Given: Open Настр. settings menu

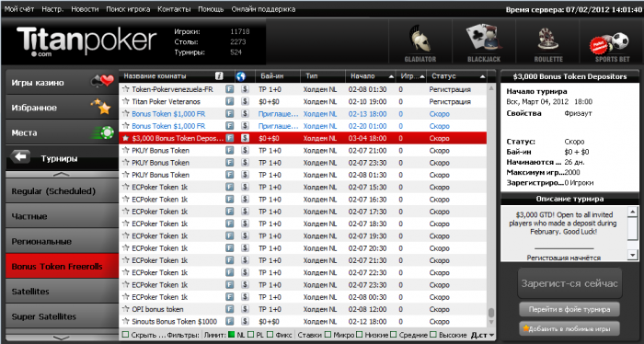Looking at the screenshot, I should tap(52, 9).
